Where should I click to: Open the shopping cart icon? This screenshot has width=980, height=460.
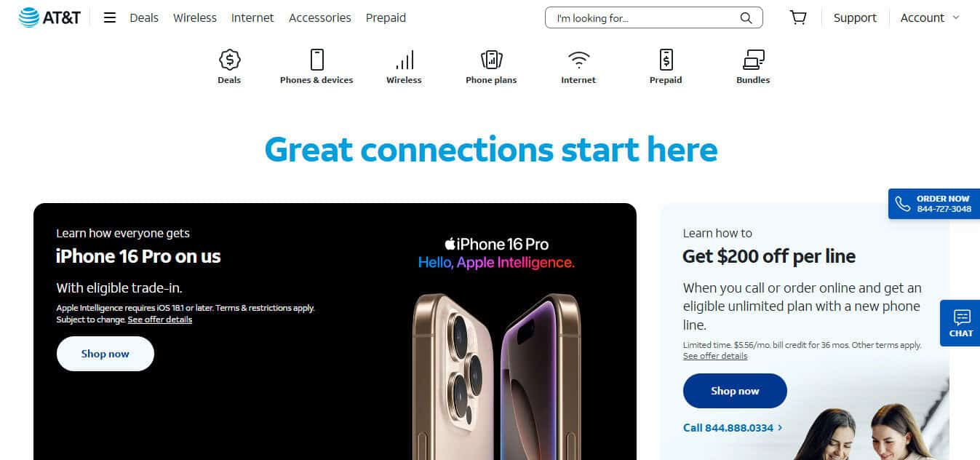798,17
